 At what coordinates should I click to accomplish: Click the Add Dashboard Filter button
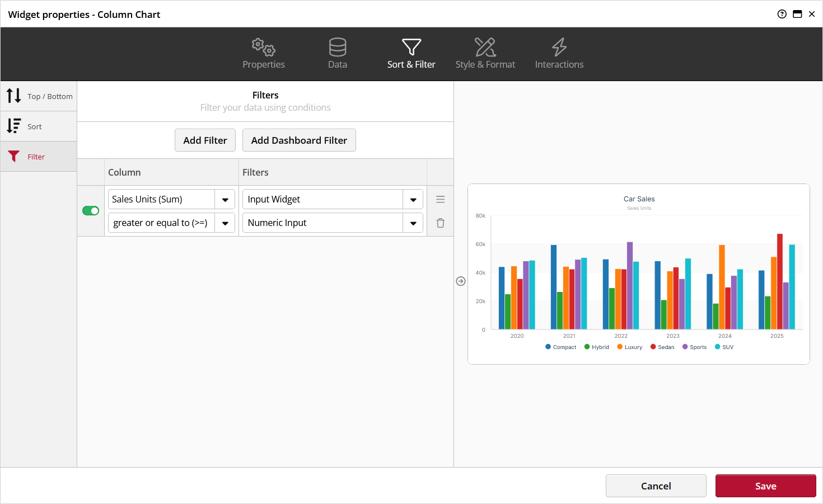pos(299,140)
